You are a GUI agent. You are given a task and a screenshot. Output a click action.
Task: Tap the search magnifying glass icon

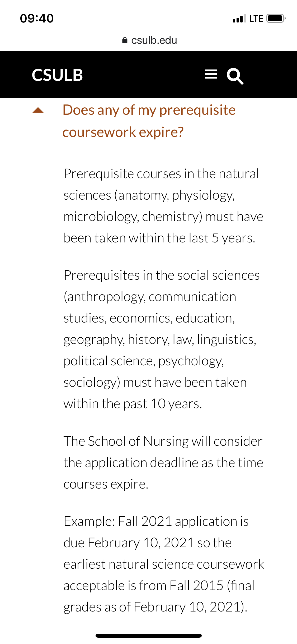[x=235, y=76]
